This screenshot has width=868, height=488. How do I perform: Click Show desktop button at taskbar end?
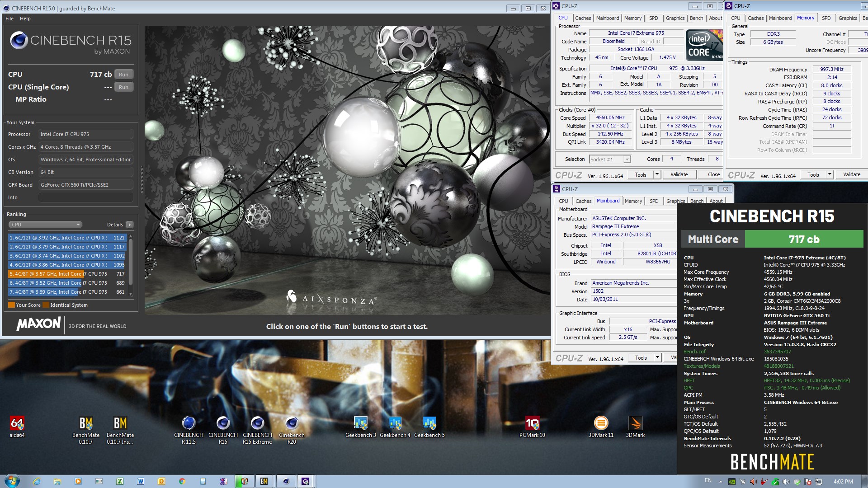click(x=864, y=481)
